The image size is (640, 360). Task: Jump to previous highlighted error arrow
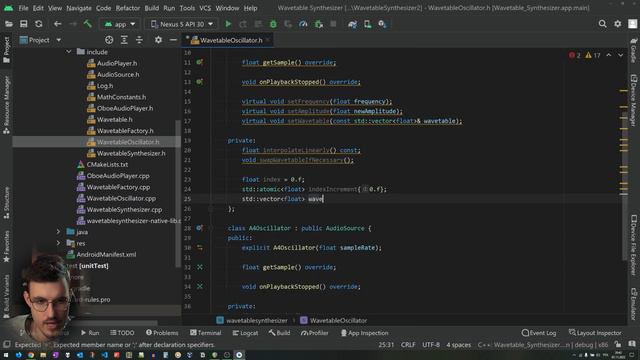pyautogui.click(x=609, y=55)
